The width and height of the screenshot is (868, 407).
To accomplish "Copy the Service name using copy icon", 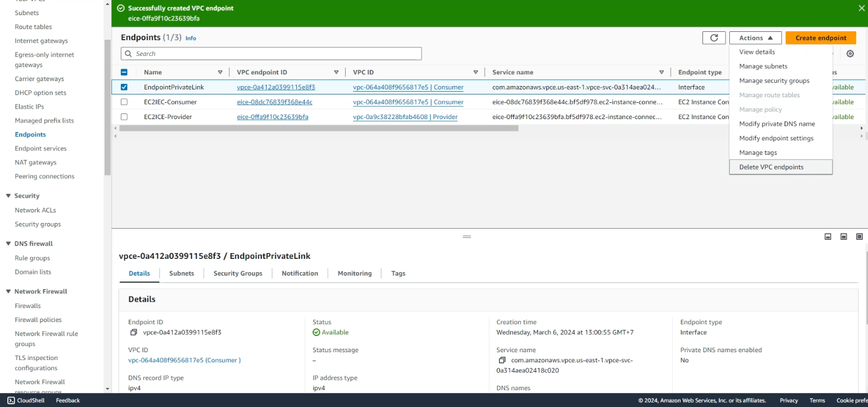I will tap(502, 361).
